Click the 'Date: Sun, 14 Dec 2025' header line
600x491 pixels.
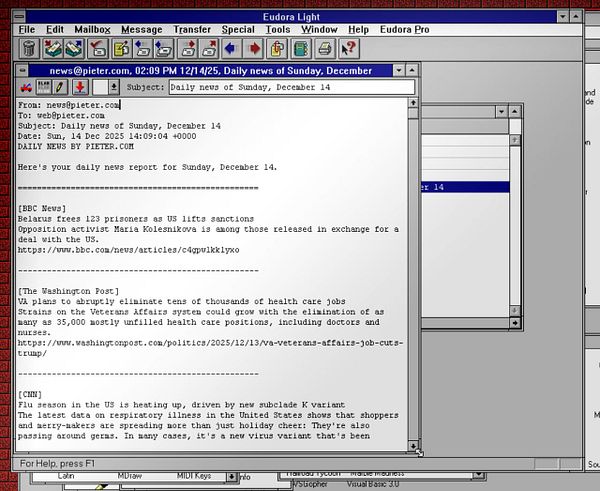click(x=107, y=136)
